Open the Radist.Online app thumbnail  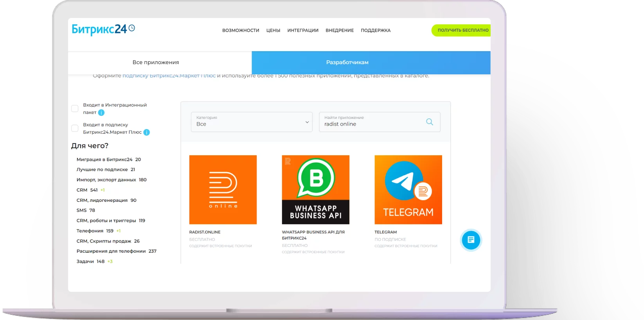click(x=223, y=190)
